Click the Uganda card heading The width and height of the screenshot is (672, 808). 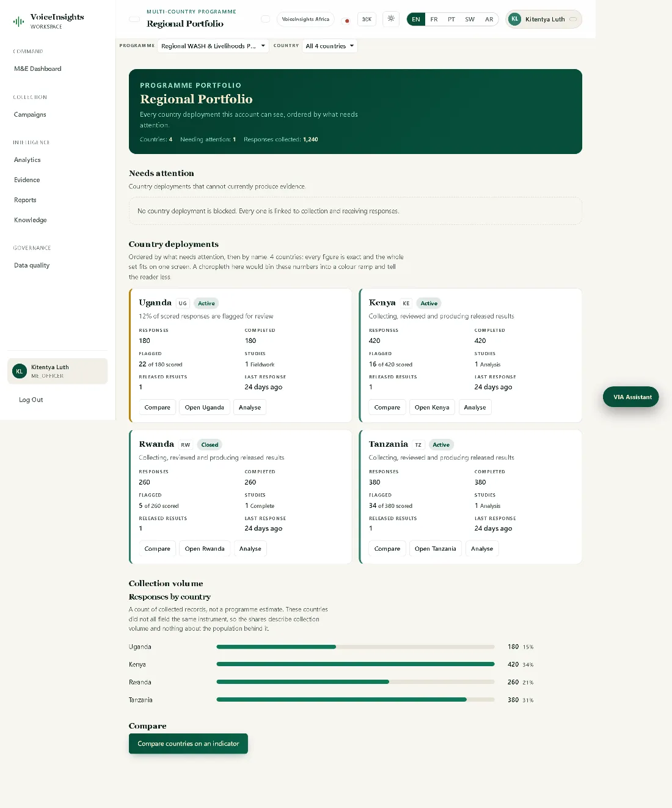155,303
